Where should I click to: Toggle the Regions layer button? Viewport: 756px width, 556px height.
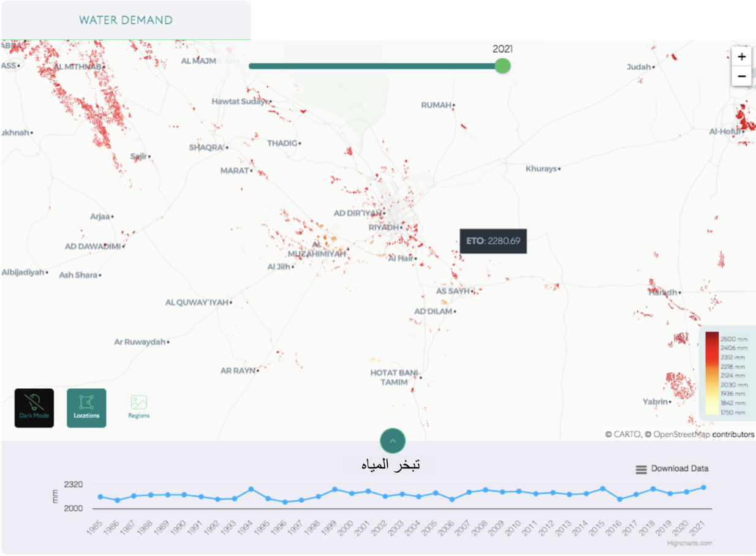pyautogui.click(x=138, y=408)
